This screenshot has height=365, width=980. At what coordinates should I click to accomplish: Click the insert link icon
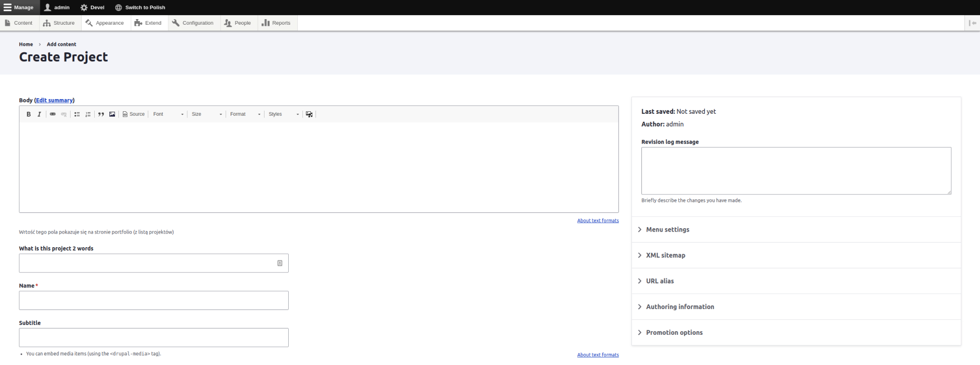53,114
